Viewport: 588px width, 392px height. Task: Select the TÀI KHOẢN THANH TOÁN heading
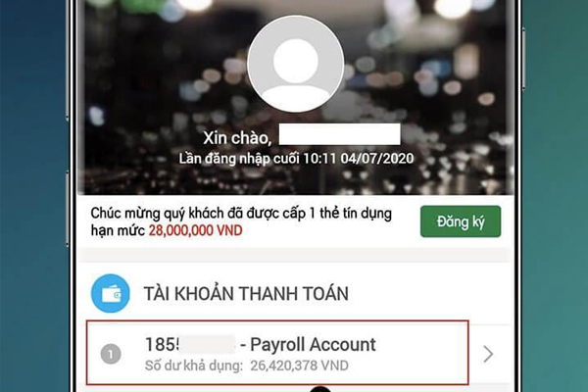tap(246, 294)
